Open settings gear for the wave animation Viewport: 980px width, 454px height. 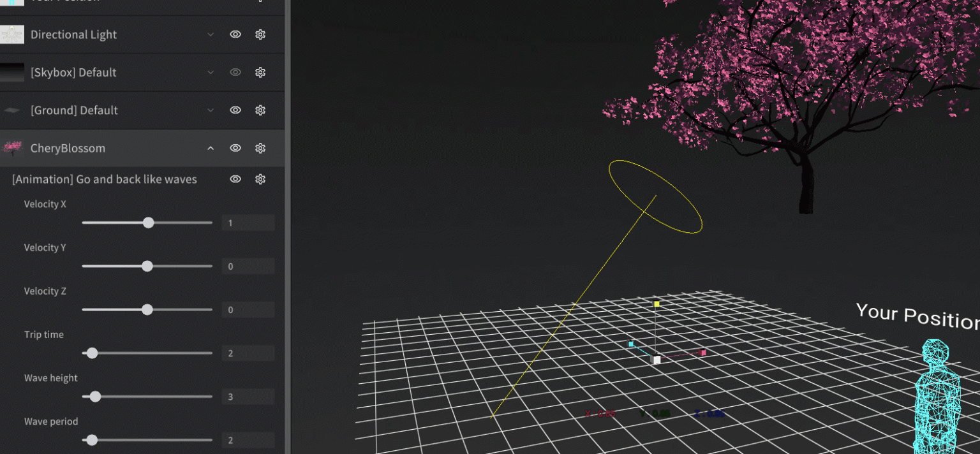click(x=260, y=179)
